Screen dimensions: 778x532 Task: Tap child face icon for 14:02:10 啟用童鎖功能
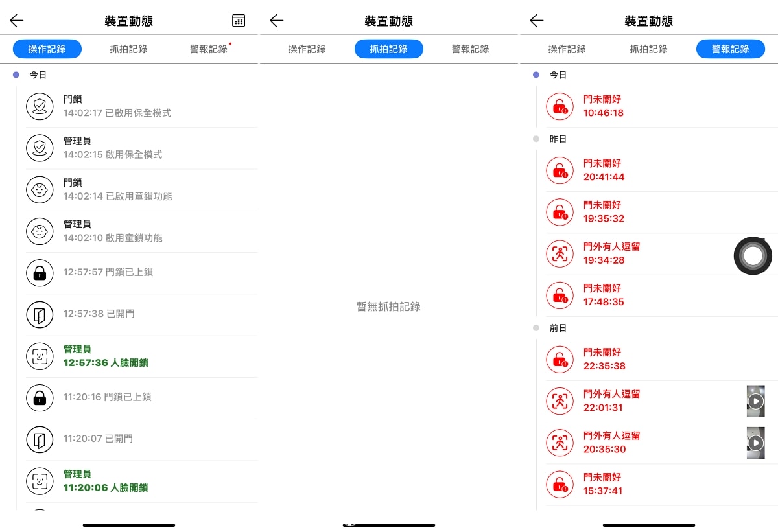40,231
